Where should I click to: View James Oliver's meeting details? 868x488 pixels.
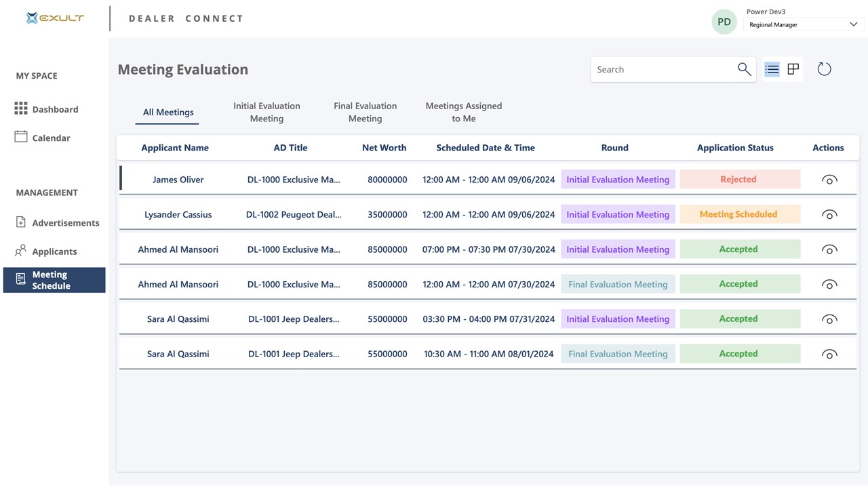[x=829, y=180]
